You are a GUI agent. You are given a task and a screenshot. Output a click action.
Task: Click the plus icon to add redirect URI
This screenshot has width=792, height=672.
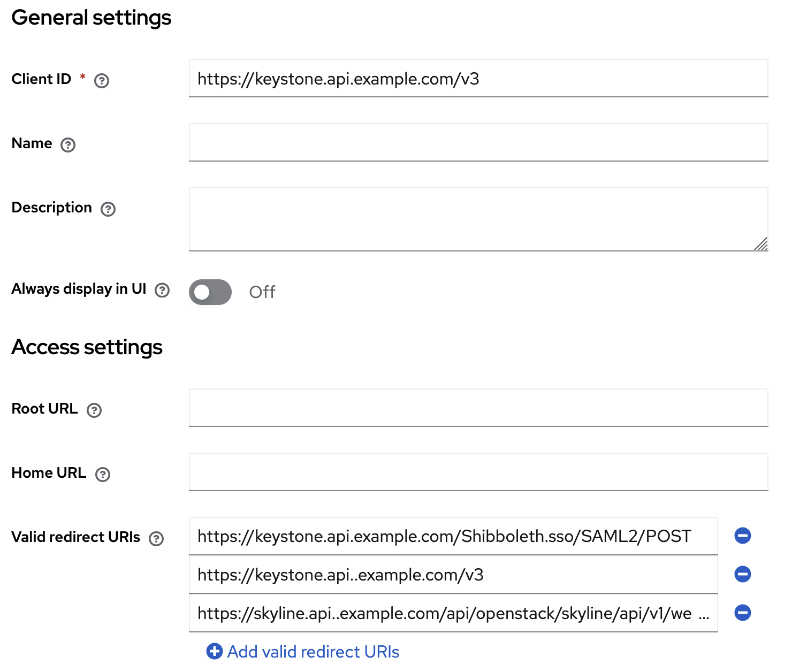click(214, 651)
